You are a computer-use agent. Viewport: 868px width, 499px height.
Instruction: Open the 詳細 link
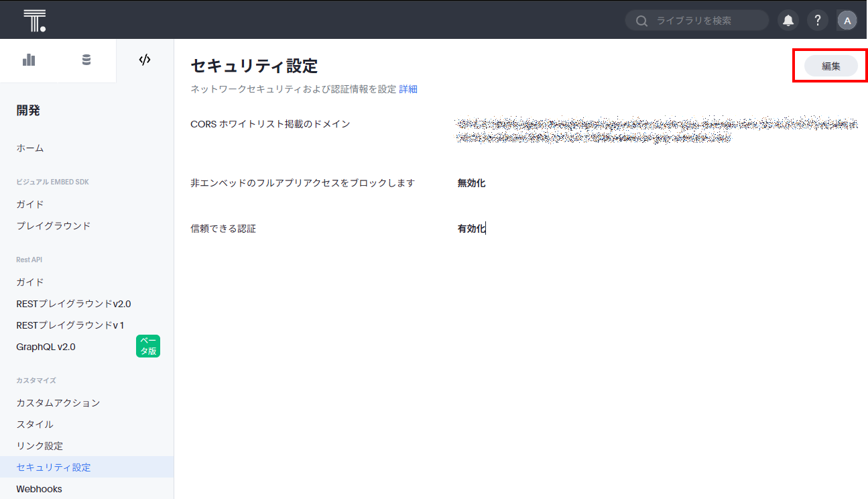pyautogui.click(x=408, y=89)
